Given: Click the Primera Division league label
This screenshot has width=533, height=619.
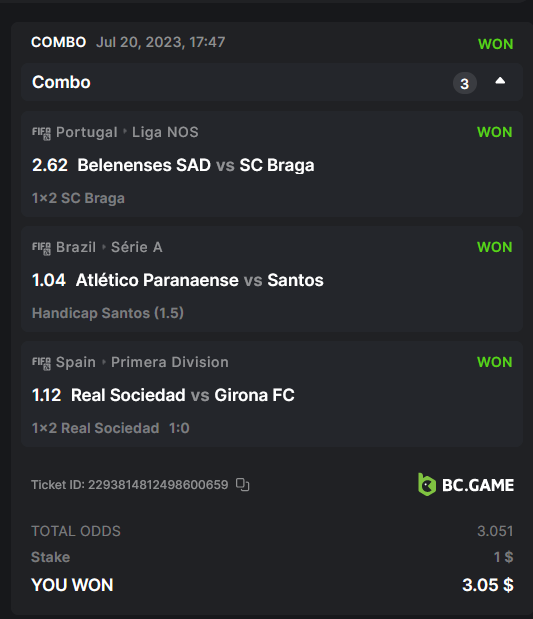Looking at the screenshot, I should (170, 362).
